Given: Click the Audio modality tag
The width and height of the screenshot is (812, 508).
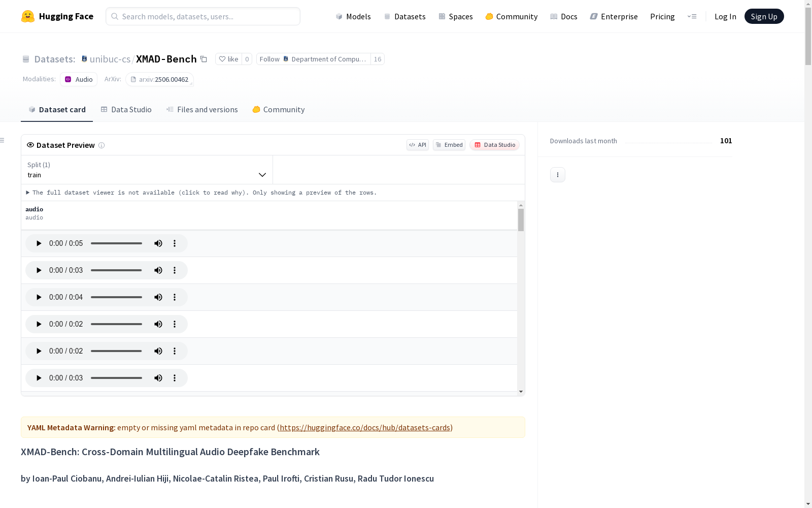Looking at the screenshot, I should pos(79,79).
